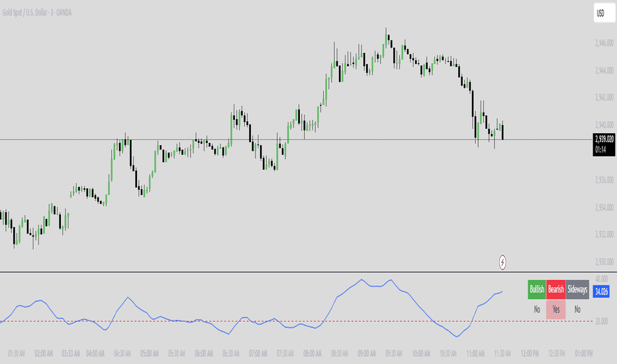Click the Sideways table header cell

click(577, 290)
